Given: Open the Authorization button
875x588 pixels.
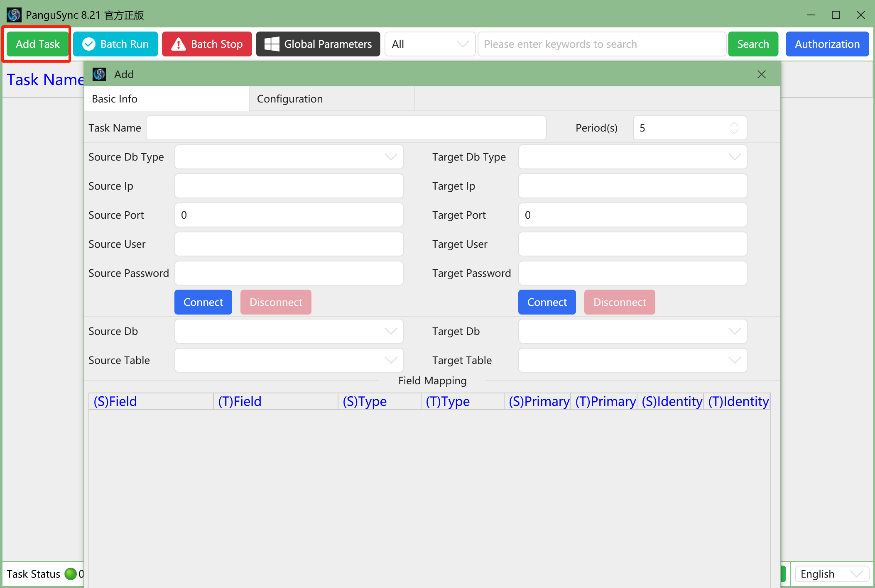Looking at the screenshot, I should 827,44.
